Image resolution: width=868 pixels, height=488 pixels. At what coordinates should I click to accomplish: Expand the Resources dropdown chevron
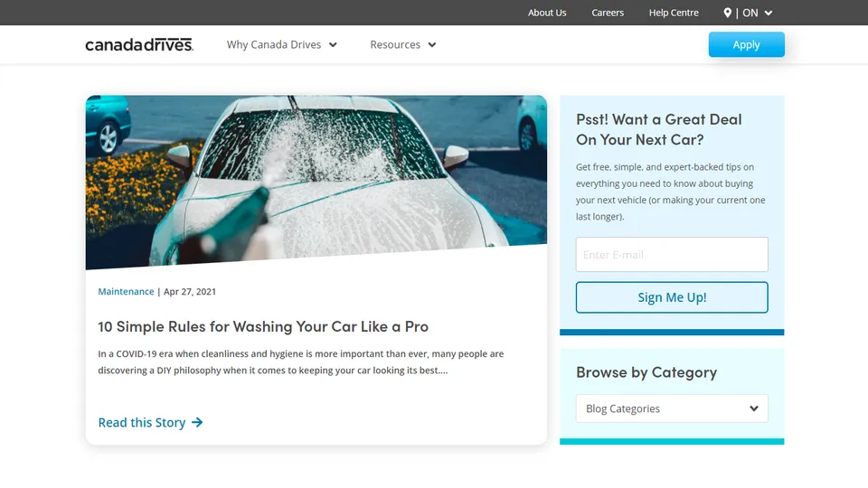432,45
